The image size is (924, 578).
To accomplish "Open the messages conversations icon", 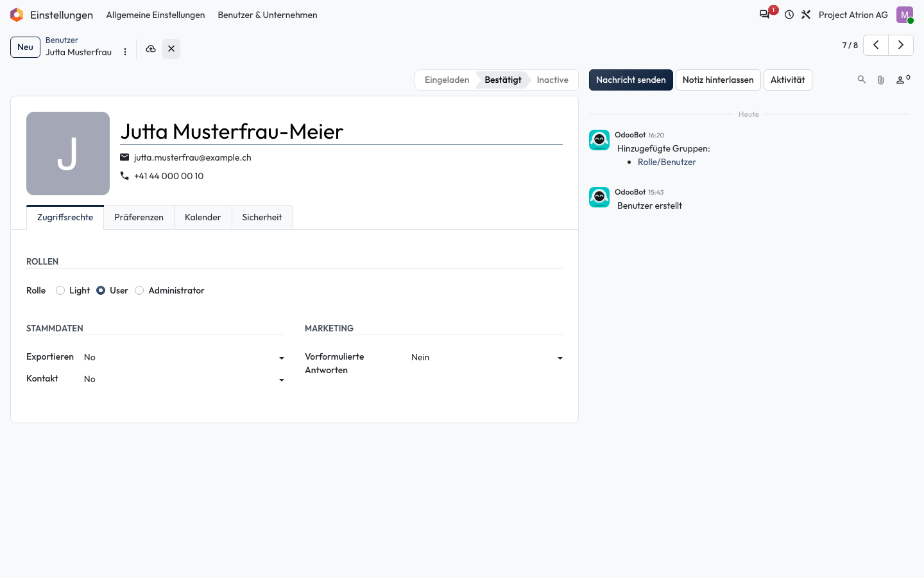I will [x=765, y=15].
